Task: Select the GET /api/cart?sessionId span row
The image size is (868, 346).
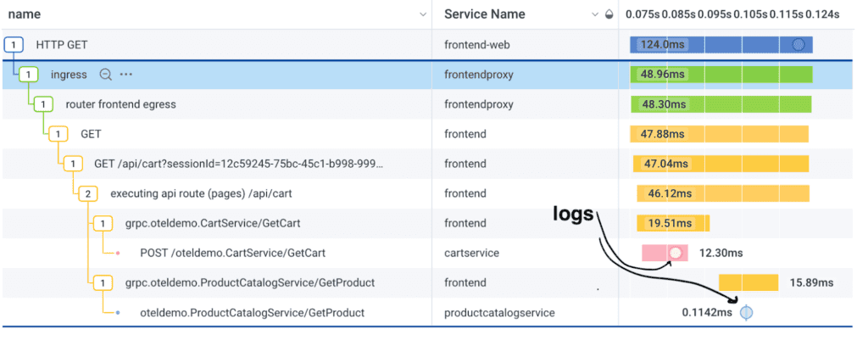Action: pos(237,164)
